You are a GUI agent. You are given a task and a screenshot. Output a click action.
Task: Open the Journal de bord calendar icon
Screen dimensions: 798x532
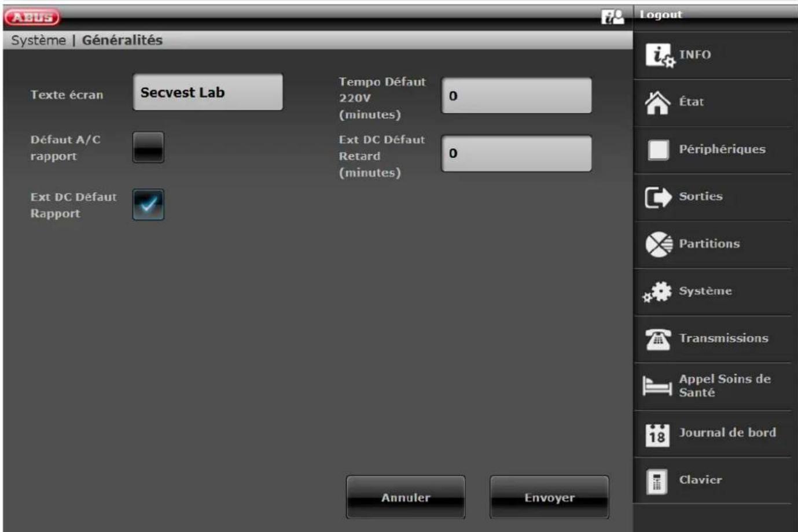(657, 434)
